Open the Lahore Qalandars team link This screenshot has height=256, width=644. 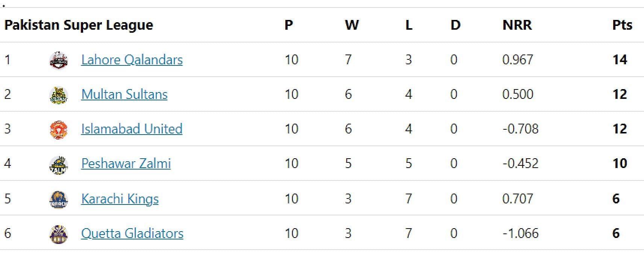tap(132, 60)
